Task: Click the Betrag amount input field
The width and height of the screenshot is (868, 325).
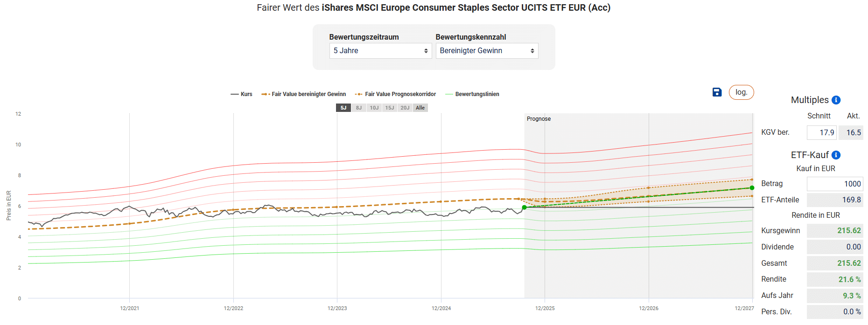Action: point(834,184)
